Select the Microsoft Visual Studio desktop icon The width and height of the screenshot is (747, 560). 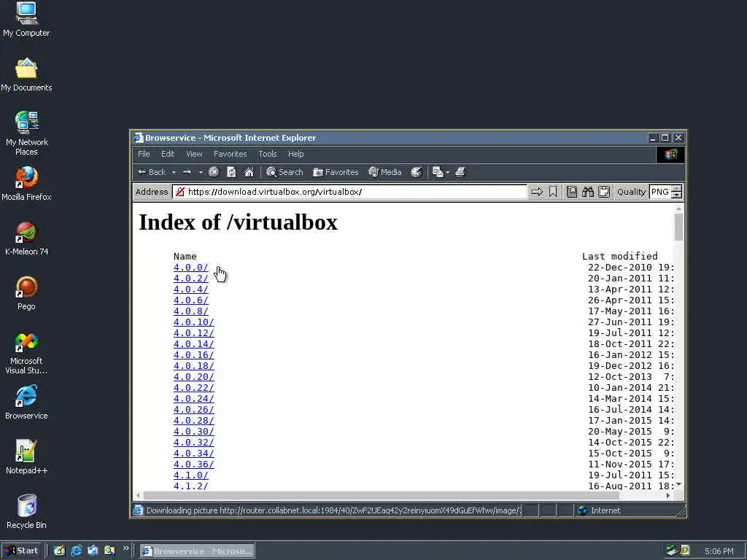(26, 353)
